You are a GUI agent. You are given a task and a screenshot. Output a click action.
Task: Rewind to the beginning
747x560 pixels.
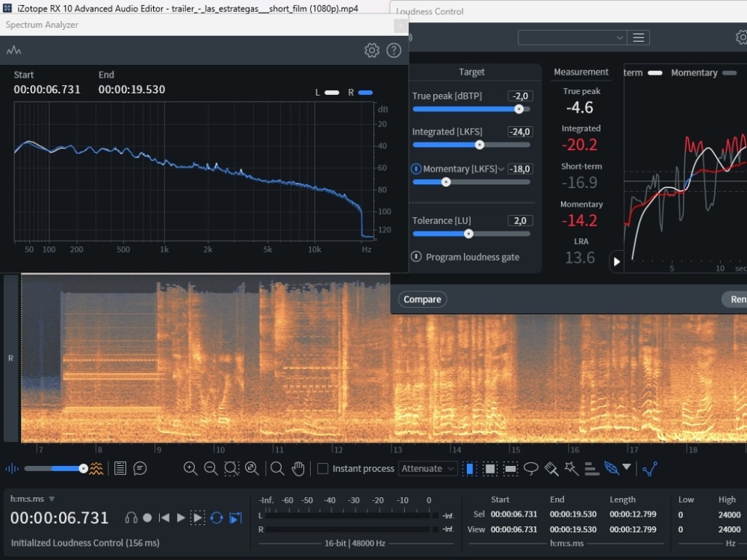(164, 517)
